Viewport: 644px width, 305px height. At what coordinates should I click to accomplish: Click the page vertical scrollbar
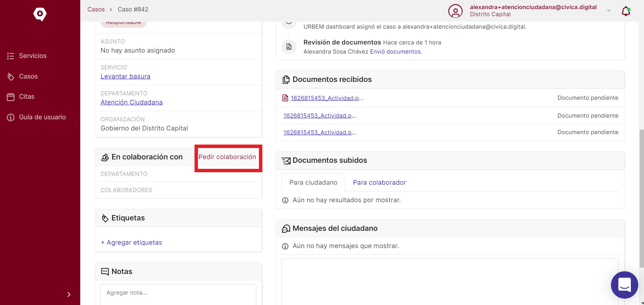click(641, 199)
